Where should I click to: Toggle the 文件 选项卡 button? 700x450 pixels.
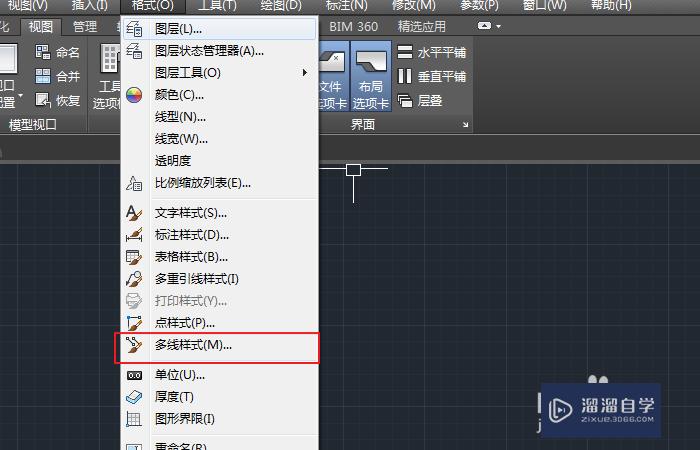pyautogui.click(x=333, y=76)
